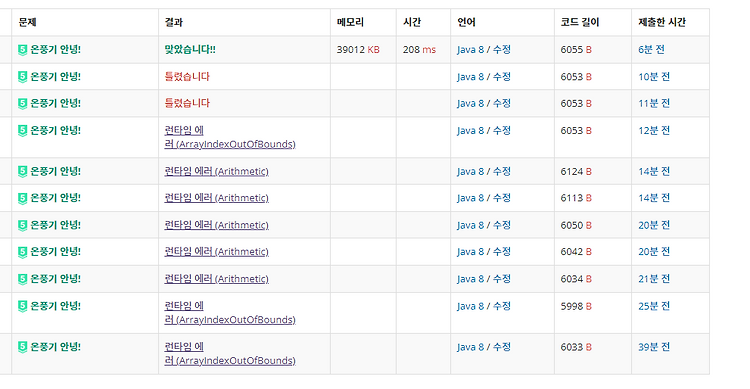Click 수정 to edit the 12분 전 submission

502,131
